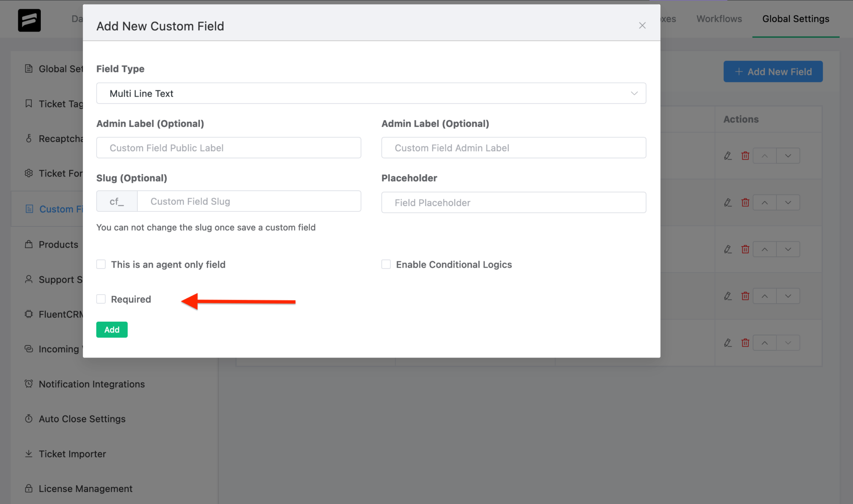Click the pencil edit icon for the first field
Screen dimensions: 853x504
pyautogui.click(x=728, y=155)
